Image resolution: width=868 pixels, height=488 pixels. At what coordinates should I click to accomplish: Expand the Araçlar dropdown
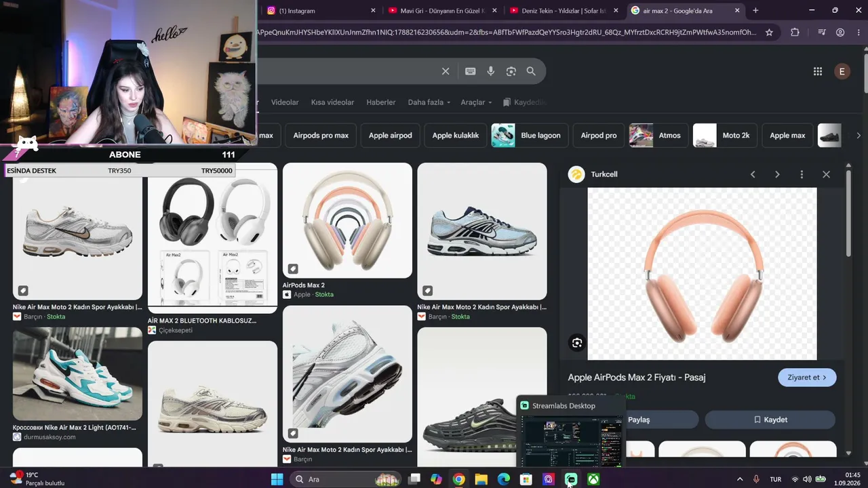point(477,102)
